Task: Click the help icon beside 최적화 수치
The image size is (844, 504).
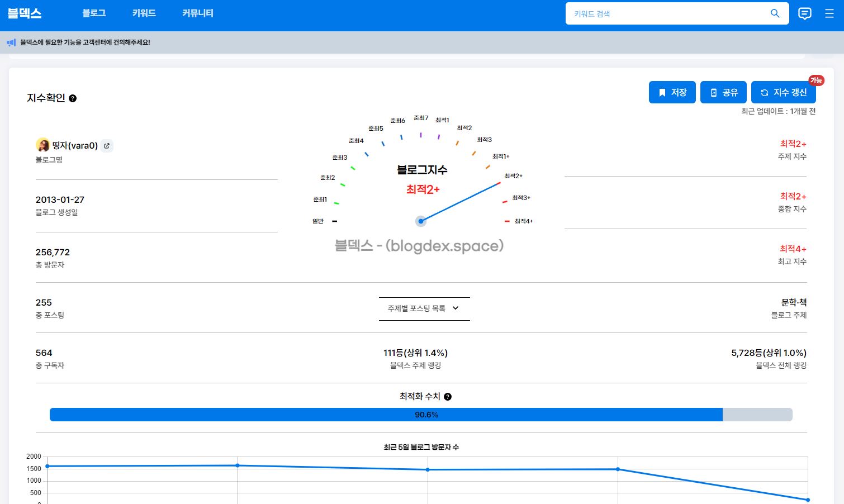Action: point(448,397)
